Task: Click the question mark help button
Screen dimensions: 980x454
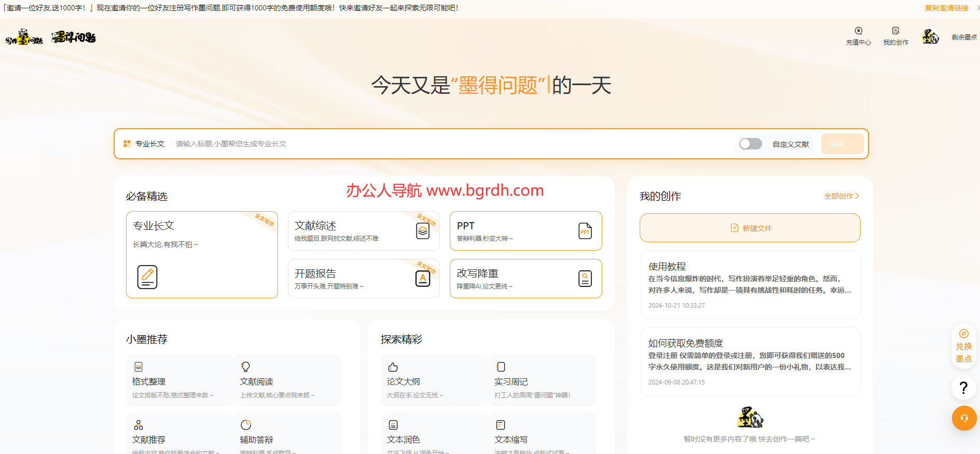Action: [x=964, y=388]
